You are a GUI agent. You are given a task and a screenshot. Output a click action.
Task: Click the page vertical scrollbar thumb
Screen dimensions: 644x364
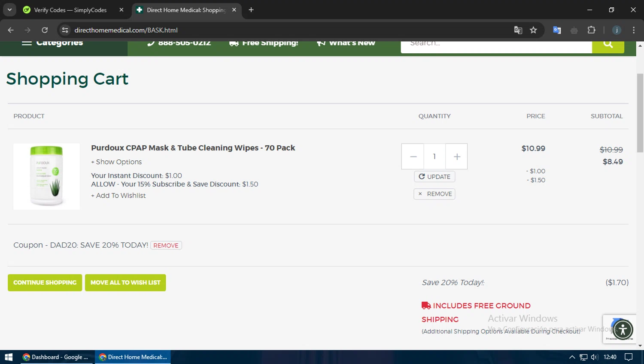point(640,113)
